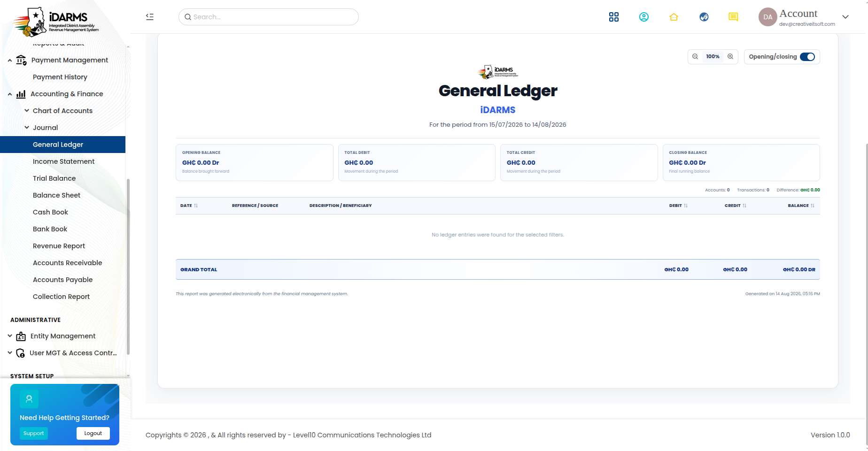Collapse the sidebar with the menu toggle icon
The width and height of the screenshot is (868, 451).
tap(150, 17)
